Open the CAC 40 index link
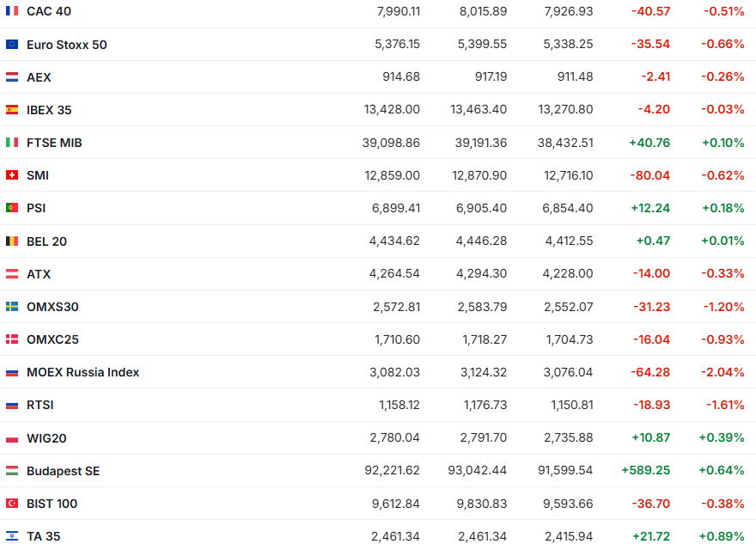Viewport: 756px width, 544px height. [x=49, y=11]
